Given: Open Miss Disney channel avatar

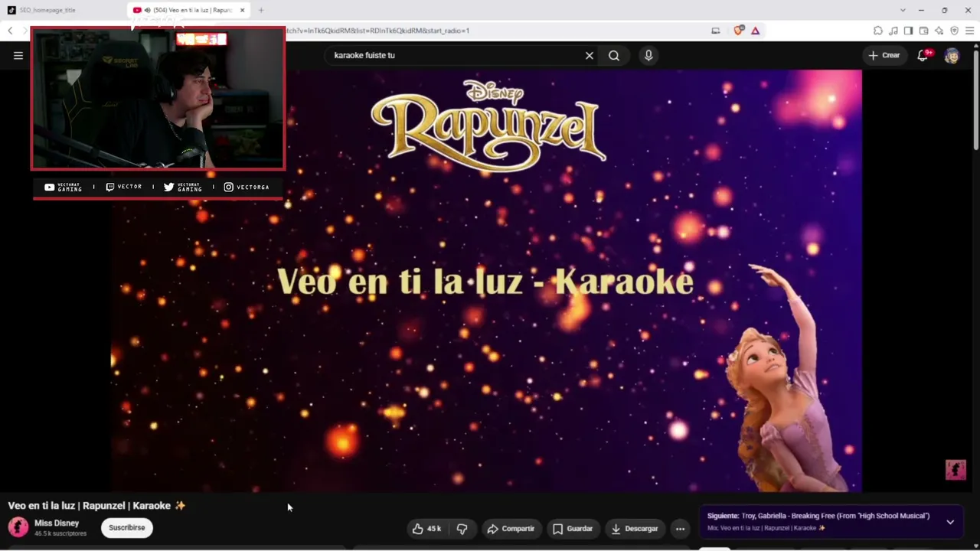Looking at the screenshot, I should click(18, 527).
